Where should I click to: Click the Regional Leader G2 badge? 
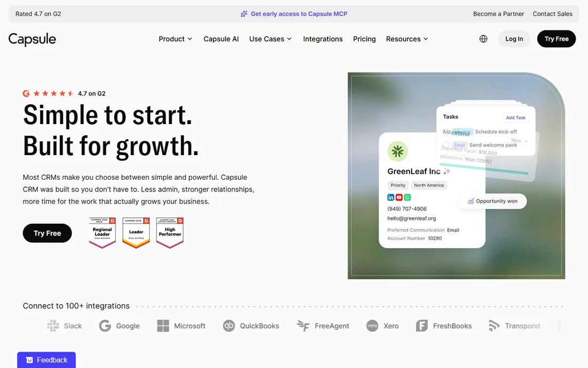[x=103, y=233]
